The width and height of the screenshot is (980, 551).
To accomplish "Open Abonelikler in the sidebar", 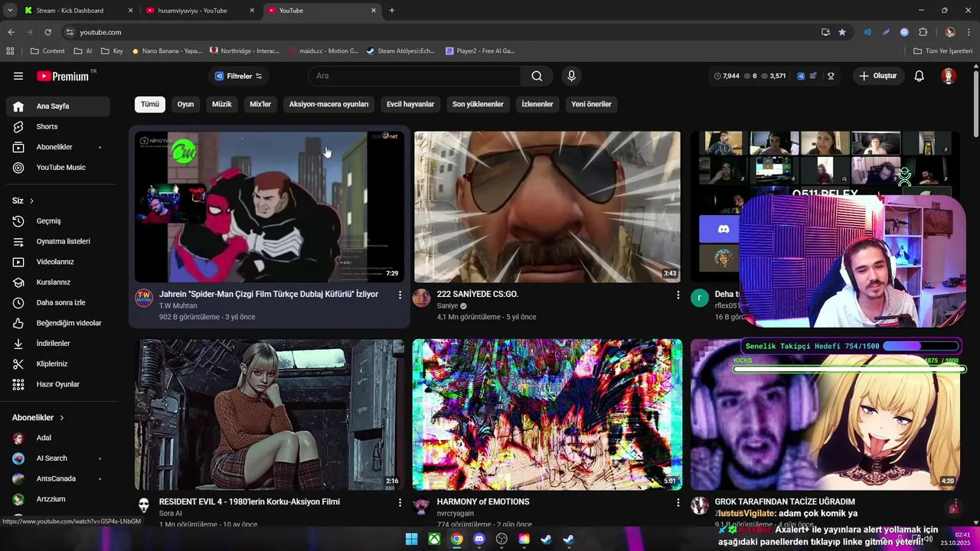I will tap(58, 147).
